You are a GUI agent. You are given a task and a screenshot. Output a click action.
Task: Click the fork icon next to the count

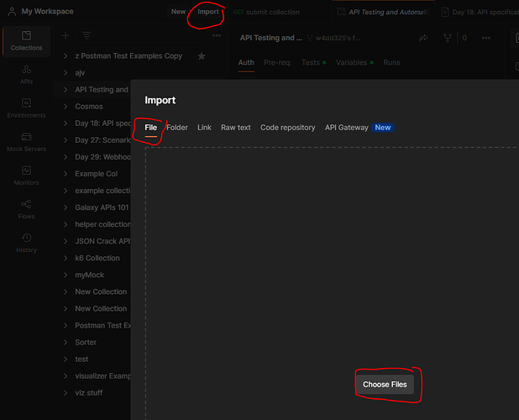click(447, 38)
